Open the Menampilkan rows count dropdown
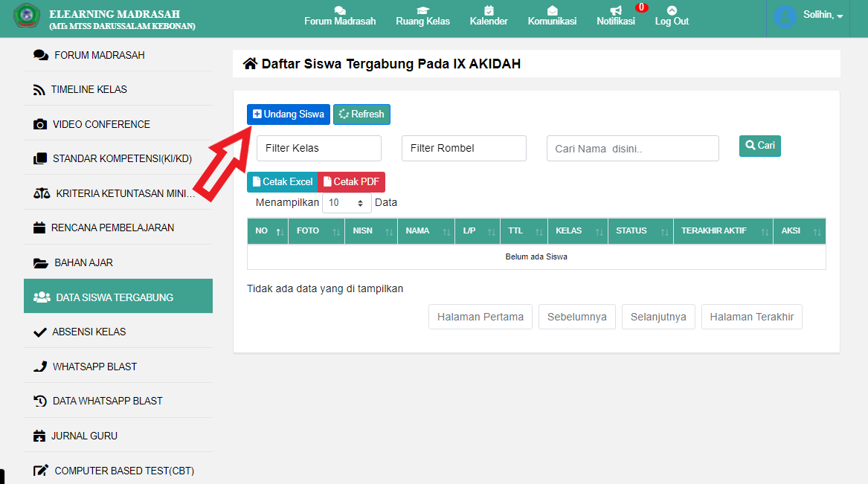 347,203
